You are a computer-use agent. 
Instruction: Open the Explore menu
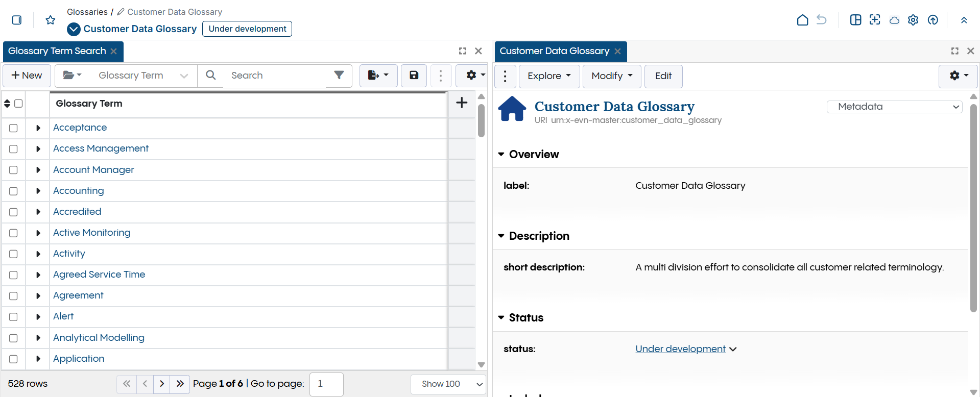(x=549, y=76)
